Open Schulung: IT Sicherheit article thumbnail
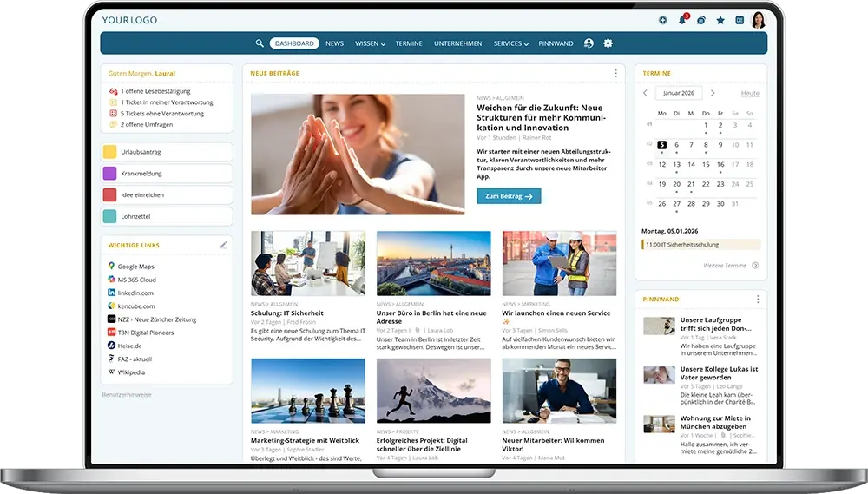The image size is (868, 494). point(308,263)
